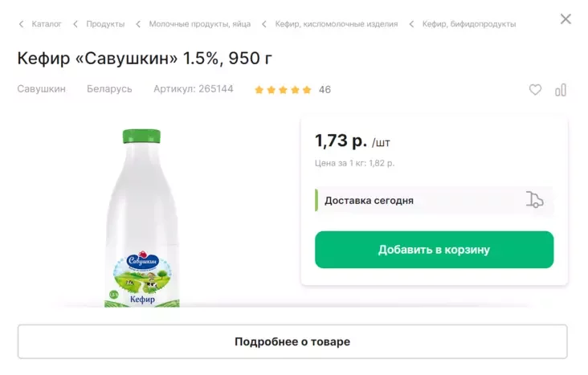Close the product popup with X
588x375 pixels.
(566, 18)
